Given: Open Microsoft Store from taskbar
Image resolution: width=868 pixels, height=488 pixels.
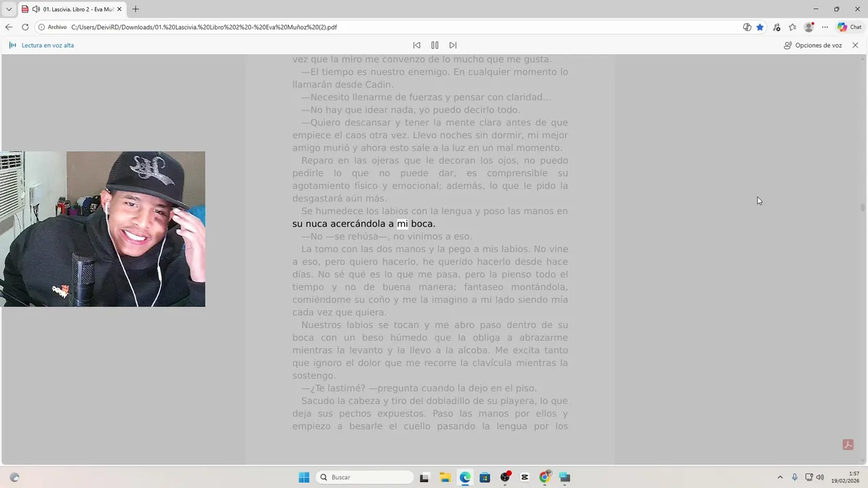Looking at the screenshot, I should [485, 477].
